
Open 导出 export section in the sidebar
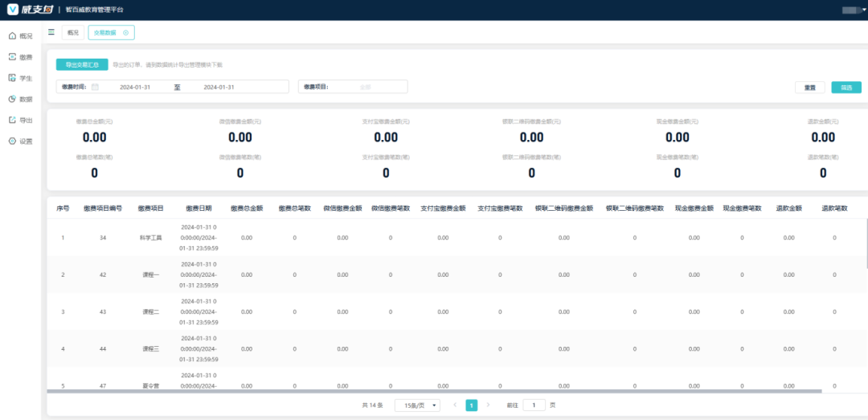20,120
